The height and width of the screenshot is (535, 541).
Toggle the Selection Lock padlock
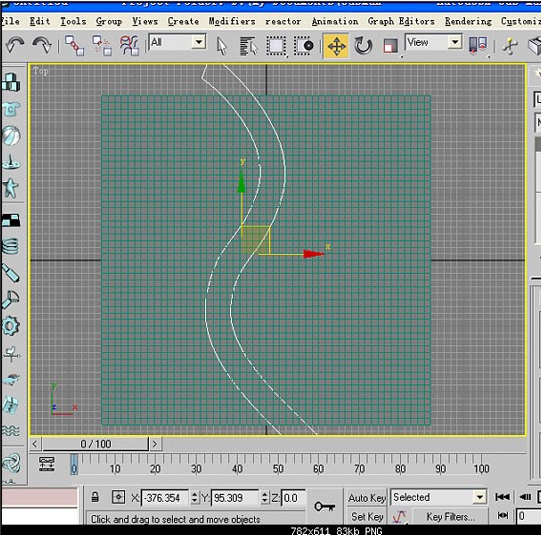[95, 497]
